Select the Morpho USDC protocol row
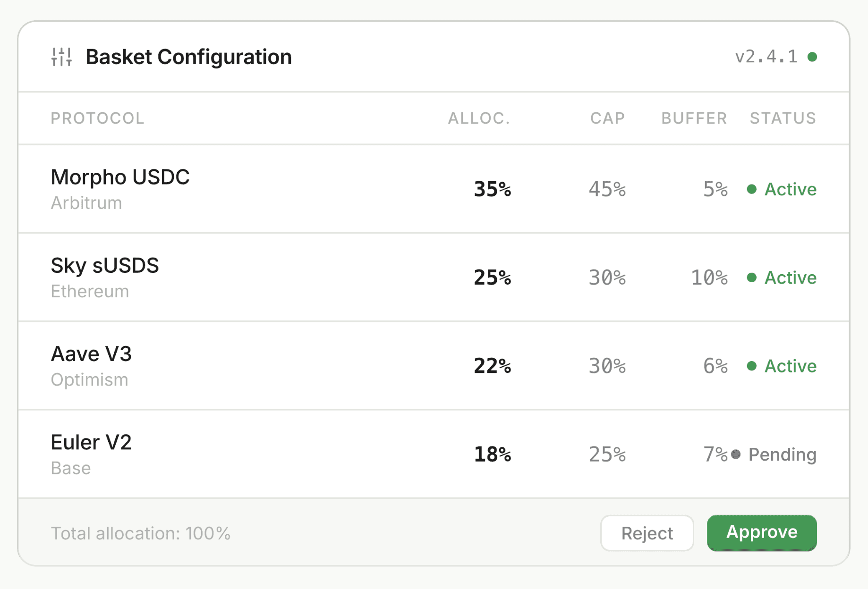This screenshot has height=589, width=868. 120,177
